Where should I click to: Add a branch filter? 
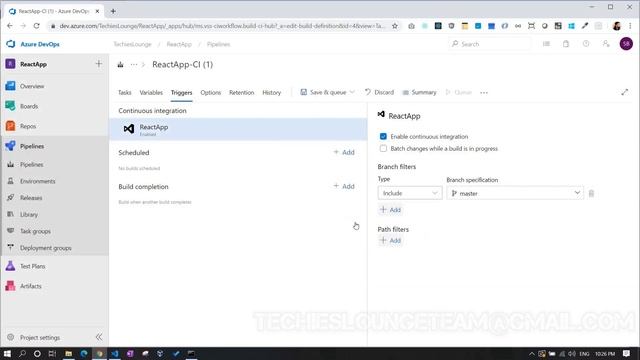pos(391,210)
